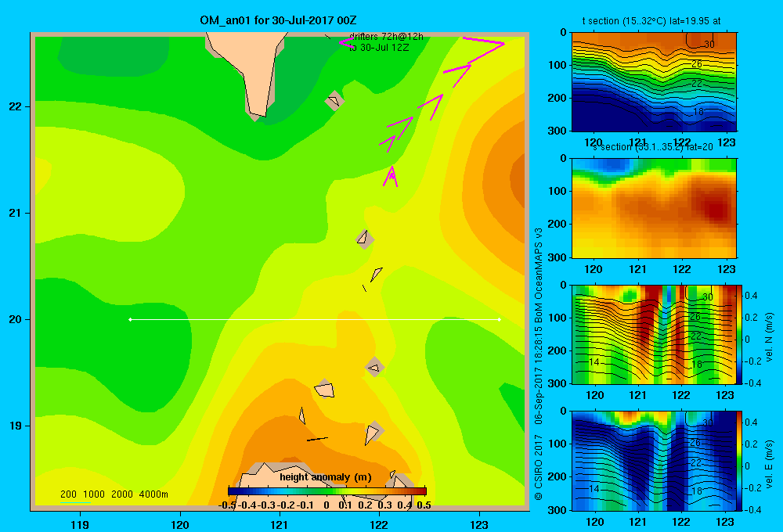Click the east endpoint marker of the white transect
The width and height of the screenshot is (783, 532).
point(500,319)
